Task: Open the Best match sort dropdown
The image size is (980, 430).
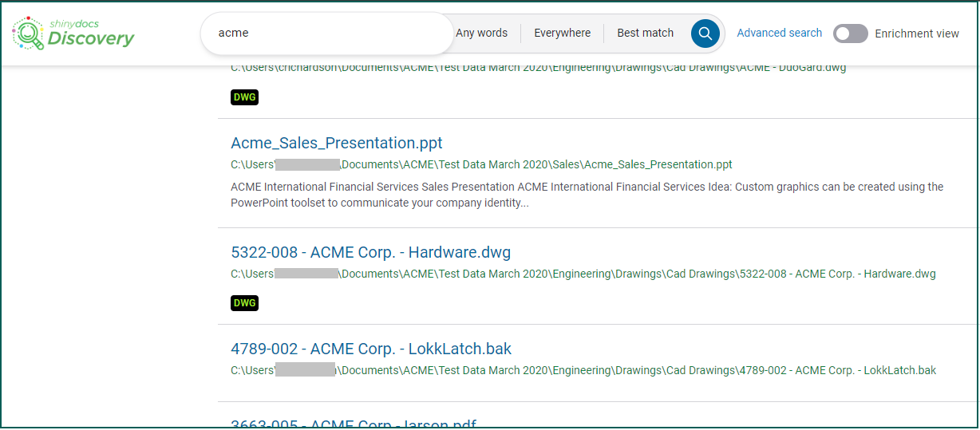Action: pyautogui.click(x=645, y=34)
